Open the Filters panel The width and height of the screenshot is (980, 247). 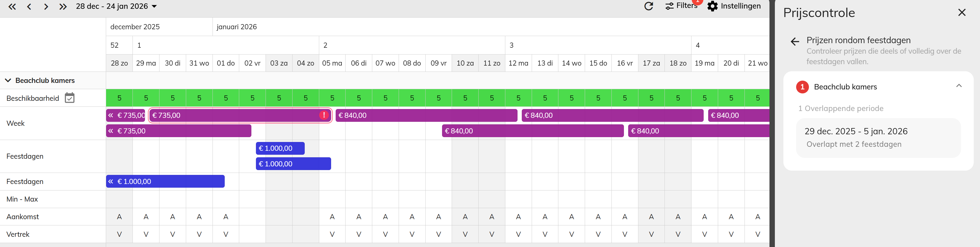pyautogui.click(x=681, y=6)
